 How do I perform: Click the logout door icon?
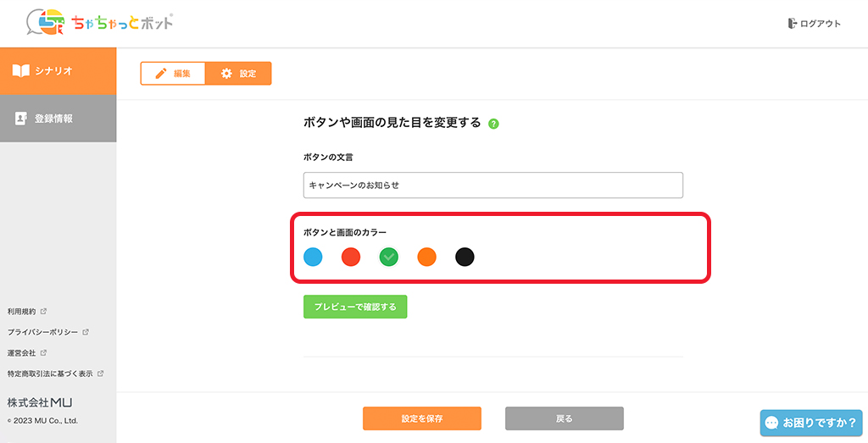click(793, 24)
